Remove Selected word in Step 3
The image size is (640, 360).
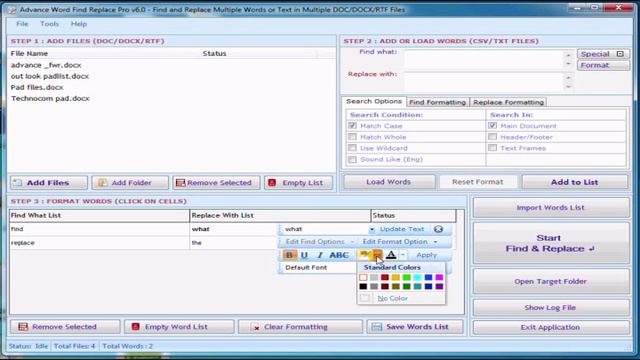(x=65, y=327)
